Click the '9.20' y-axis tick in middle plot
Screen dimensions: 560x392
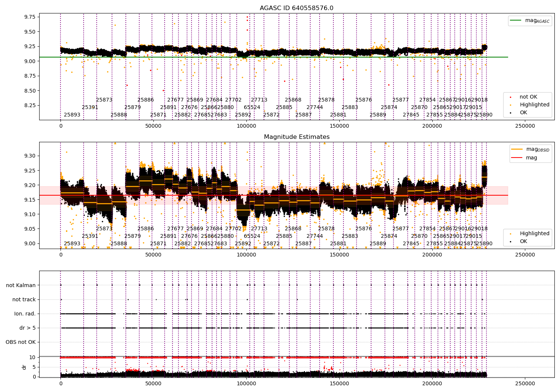pyautogui.click(x=29, y=185)
